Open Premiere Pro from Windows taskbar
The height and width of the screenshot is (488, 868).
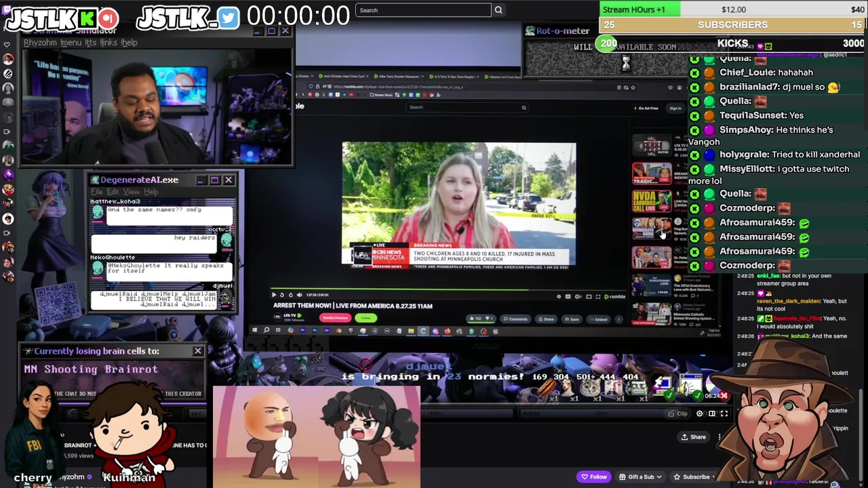point(302,331)
